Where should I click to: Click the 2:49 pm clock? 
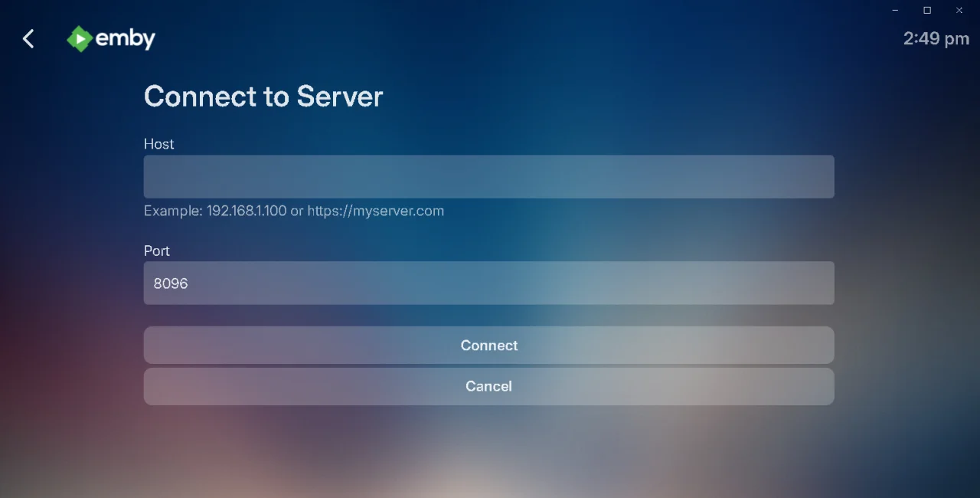coord(936,38)
